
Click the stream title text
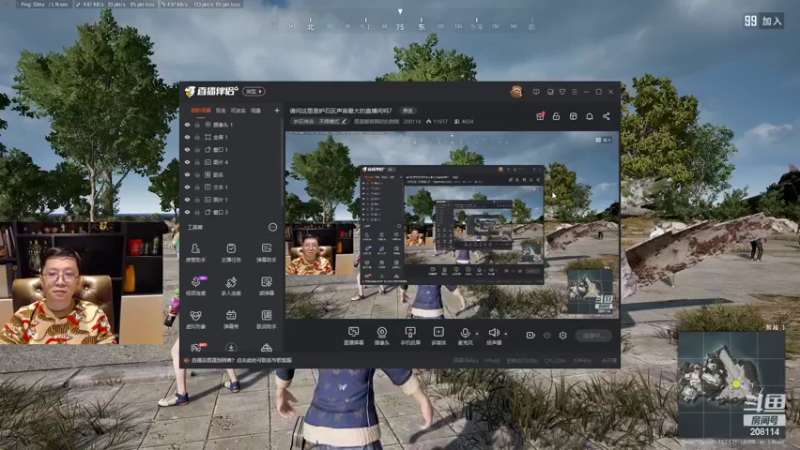tap(341, 110)
